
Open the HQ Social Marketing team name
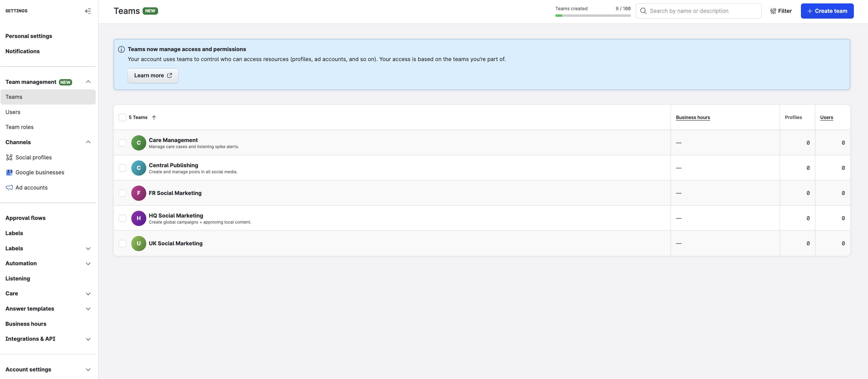tap(176, 216)
